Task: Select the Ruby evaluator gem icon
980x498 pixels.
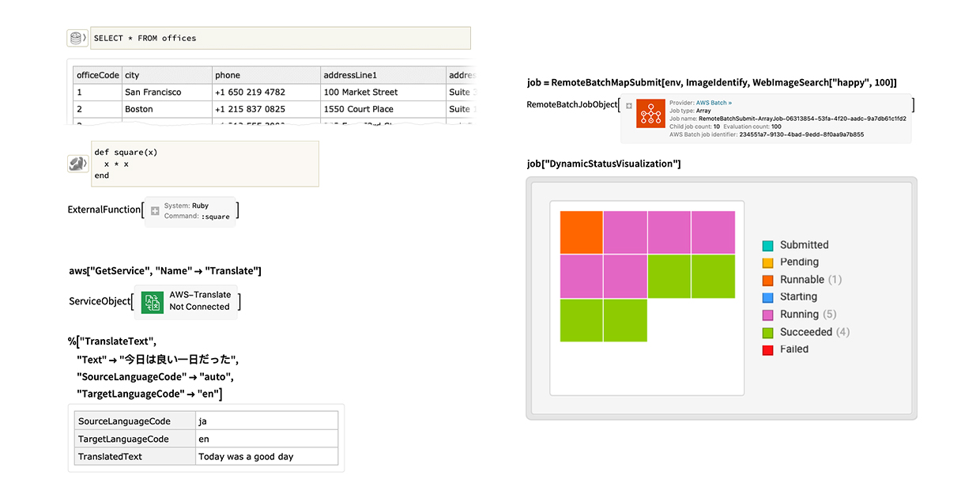Action: pyautogui.click(x=77, y=162)
